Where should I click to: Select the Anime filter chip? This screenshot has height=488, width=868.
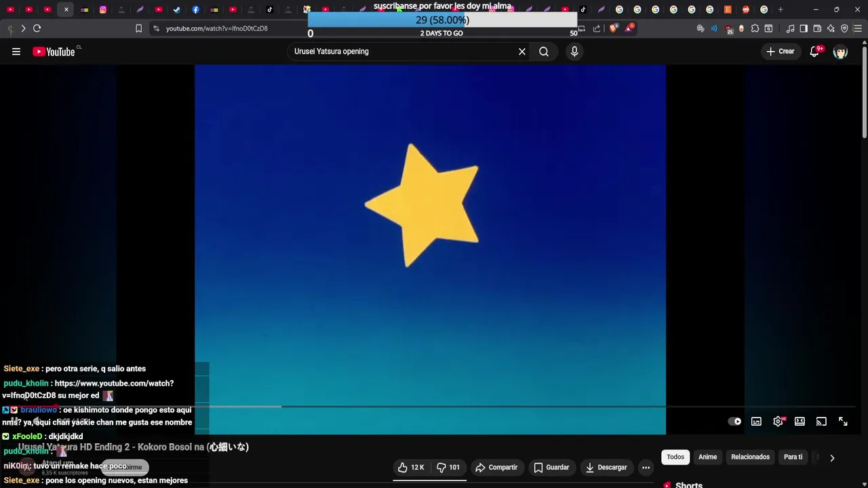pyautogui.click(x=707, y=457)
